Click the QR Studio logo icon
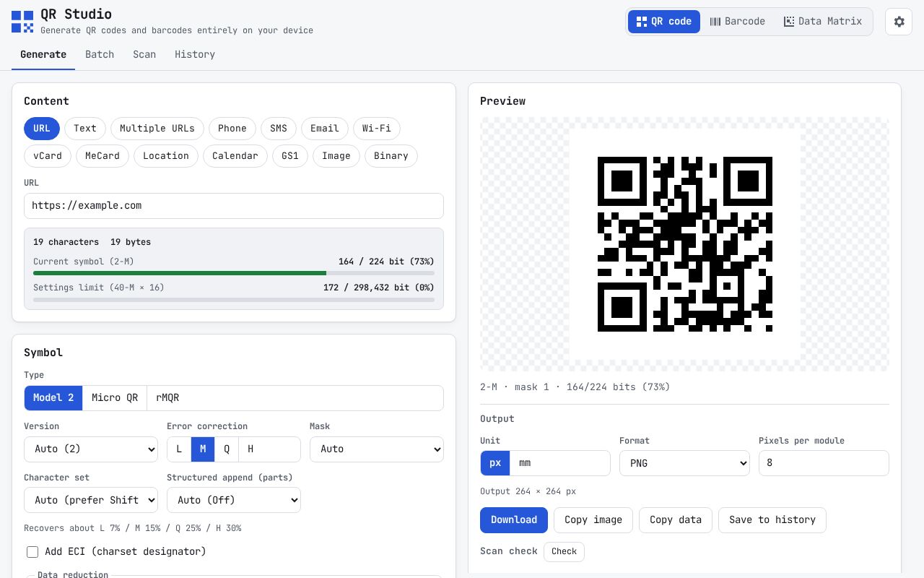 point(22,22)
